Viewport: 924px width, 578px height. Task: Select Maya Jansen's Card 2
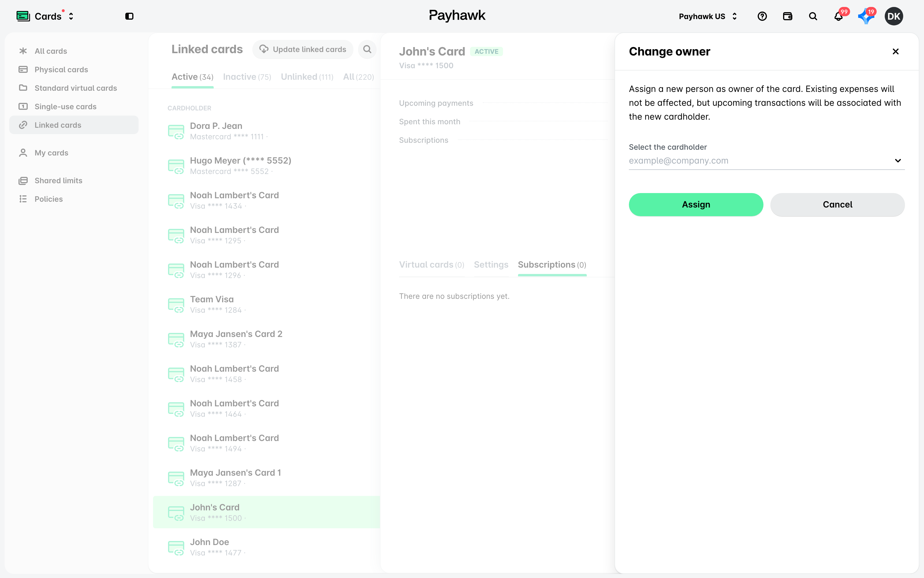[267, 339]
